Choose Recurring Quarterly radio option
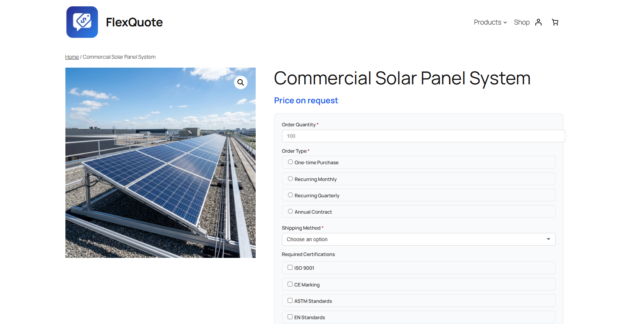This screenshot has height=324, width=644. coord(290,195)
